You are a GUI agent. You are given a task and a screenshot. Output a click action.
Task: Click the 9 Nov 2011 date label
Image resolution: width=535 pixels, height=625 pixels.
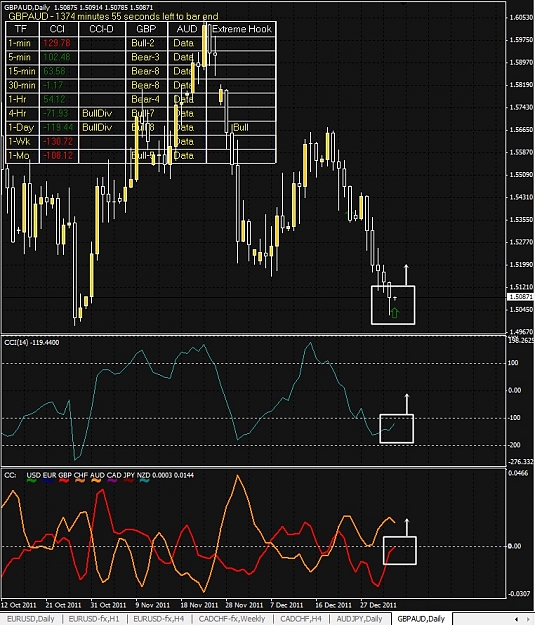[x=152, y=605]
